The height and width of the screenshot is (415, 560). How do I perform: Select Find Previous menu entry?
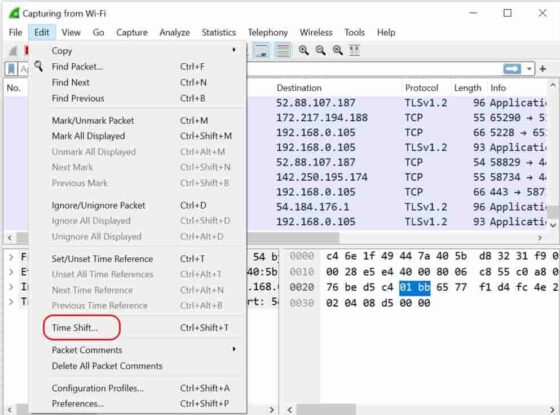click(x=138, y=98)
